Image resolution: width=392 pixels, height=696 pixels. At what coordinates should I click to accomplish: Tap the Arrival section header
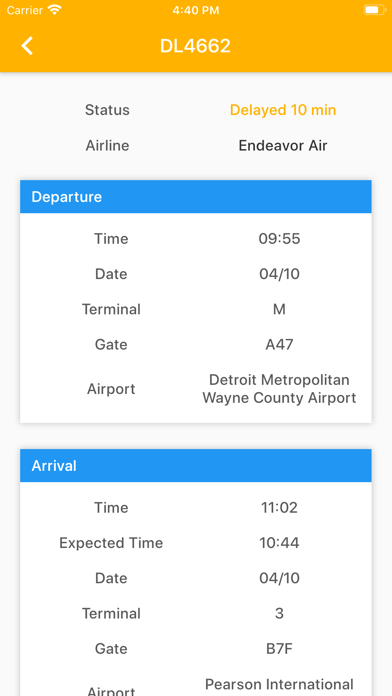click(x=196, y=466)
